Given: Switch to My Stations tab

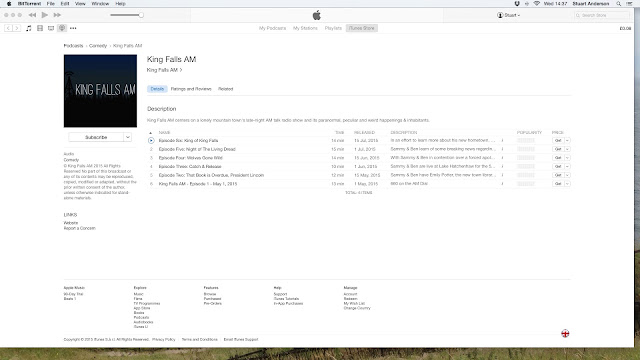Looking at the screenshot, I should tap(305, 28).
